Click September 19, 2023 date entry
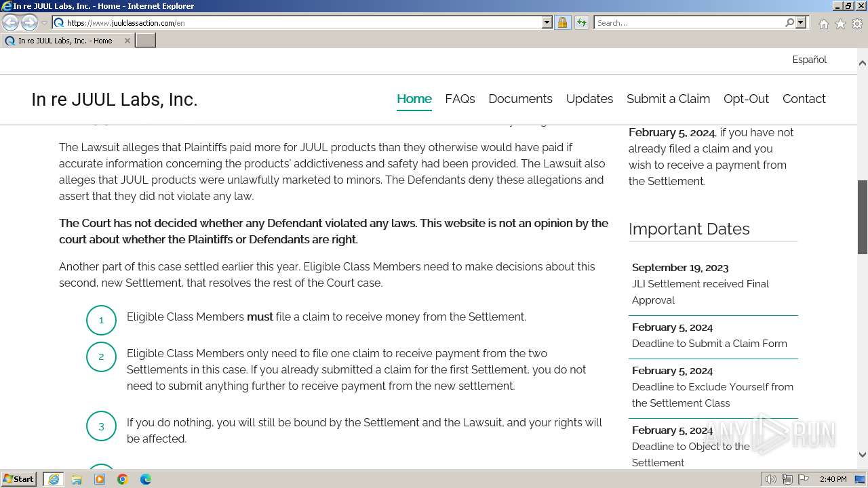This screenshot has height=488, width=868. click(x=680, y=268)
